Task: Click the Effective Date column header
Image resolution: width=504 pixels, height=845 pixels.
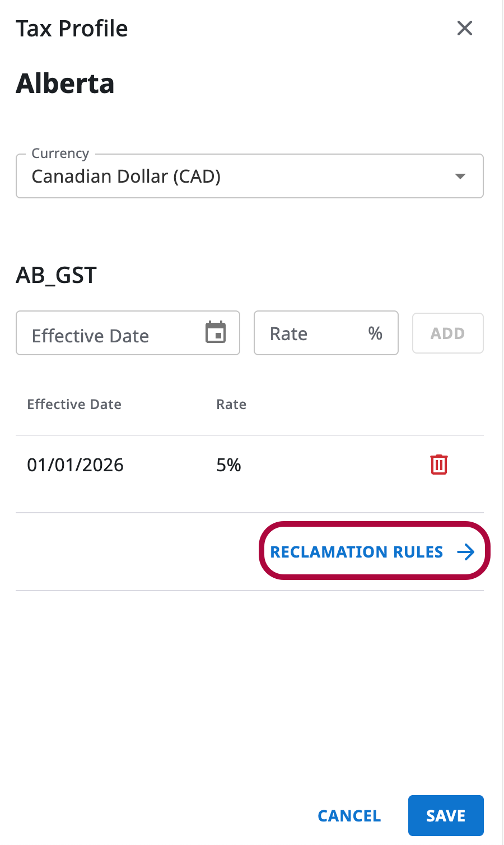Action: pyautogui.click(x=74, y=405)
